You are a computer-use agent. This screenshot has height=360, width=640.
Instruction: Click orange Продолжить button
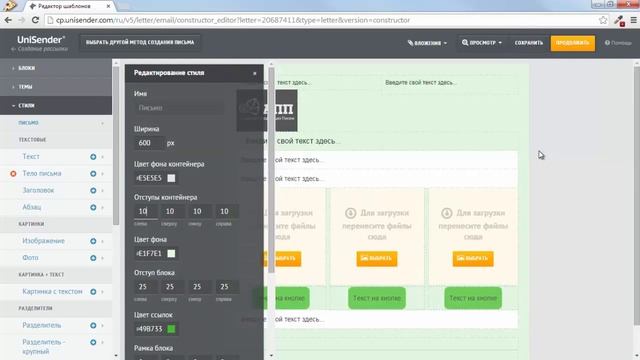point(573,43)
